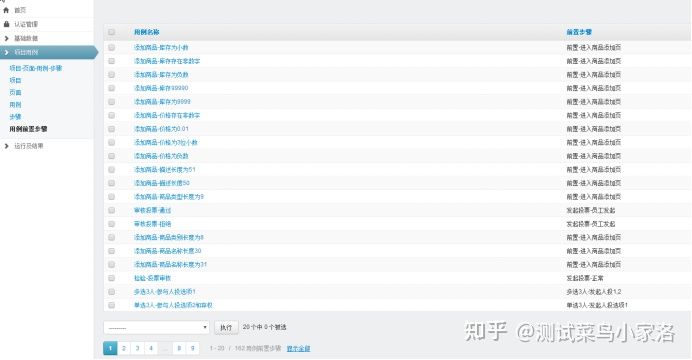
Task: Click 单选3人-发起人投选项1 in the 前置步骤 column
Action: pyautogui.click(x=597, y=305)
